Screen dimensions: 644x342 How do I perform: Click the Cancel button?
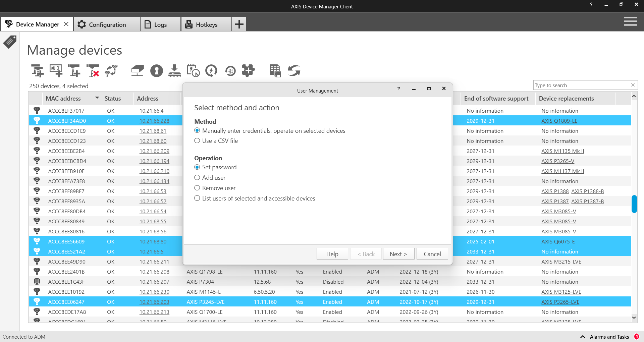[432, 254]
